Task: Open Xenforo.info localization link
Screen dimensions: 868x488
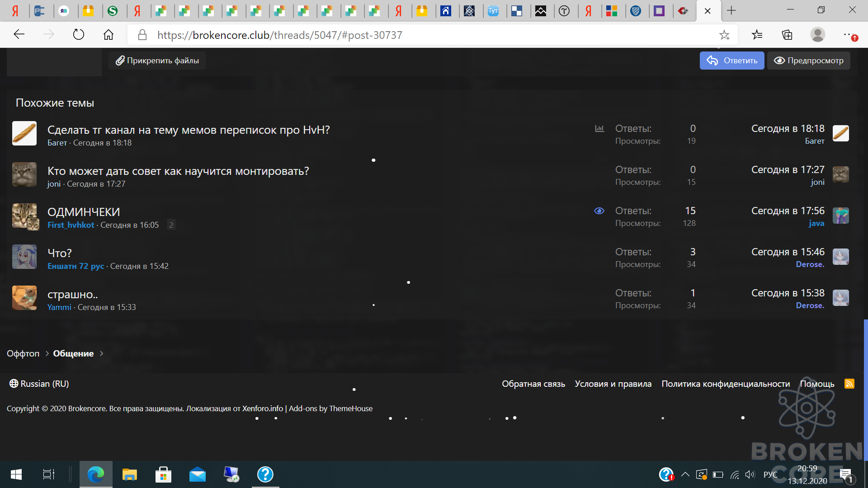Action: tap(263, 408)
